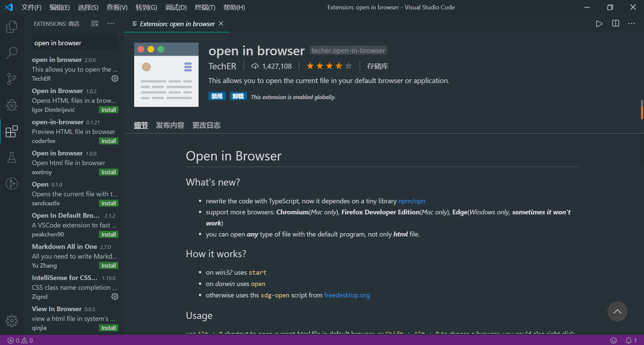Select the 细节 details tab
The image size is (644, 345).
pyautogui.click(x=141, y=125)
